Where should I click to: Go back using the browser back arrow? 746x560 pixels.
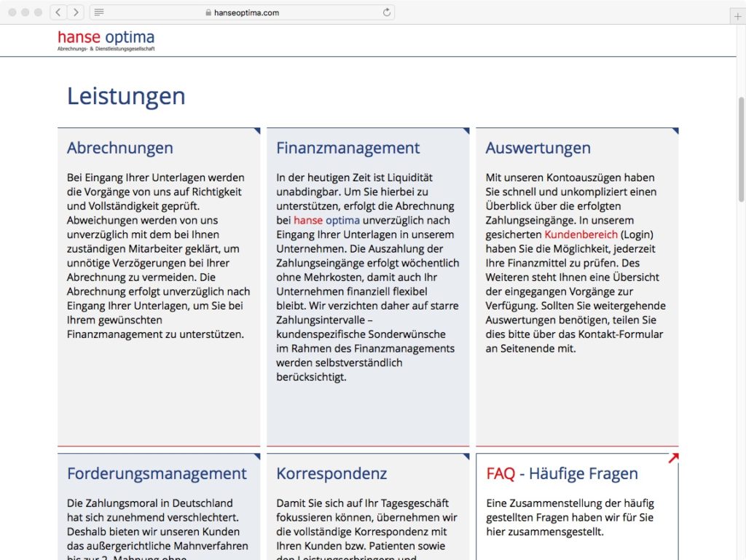tap(58, 12)
